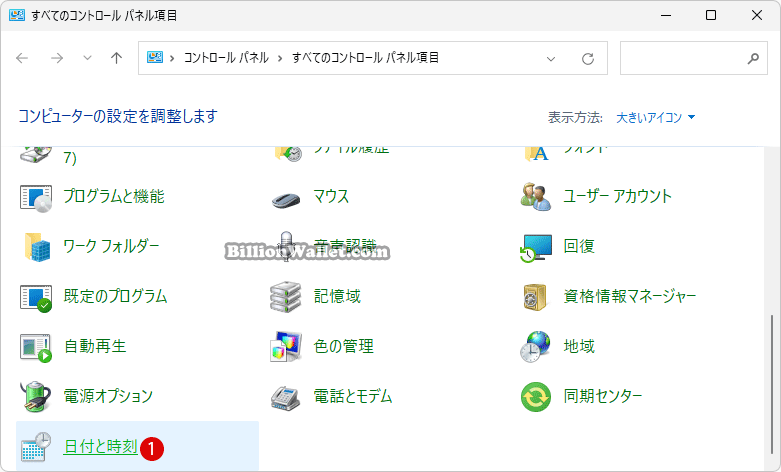This screenshot has height=472, width=781.
Task: Expand chevron before コントロール パネル breadcrumb
Action: pyautogui.click(x=172, y=58)
